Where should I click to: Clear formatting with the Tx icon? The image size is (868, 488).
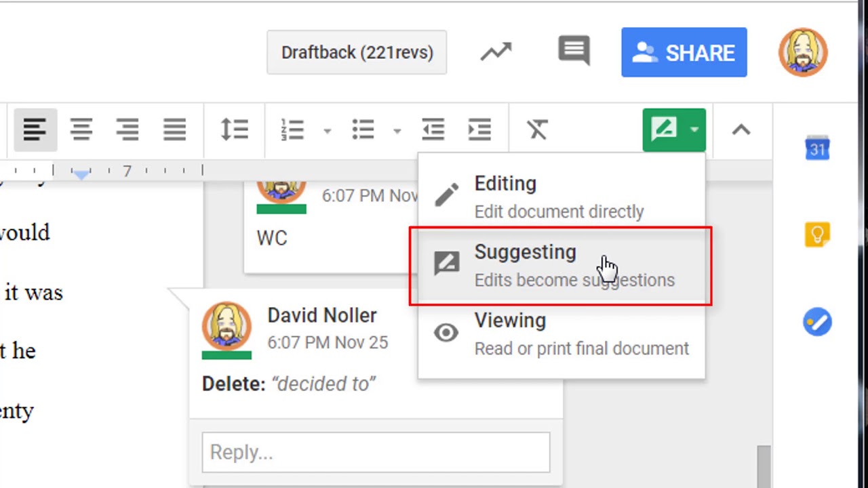537,129
